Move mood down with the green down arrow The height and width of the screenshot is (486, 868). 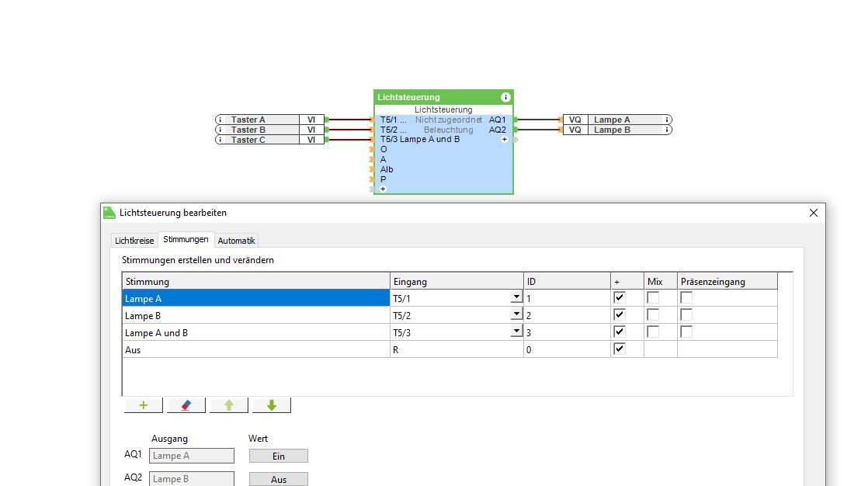tap(272, 405)
